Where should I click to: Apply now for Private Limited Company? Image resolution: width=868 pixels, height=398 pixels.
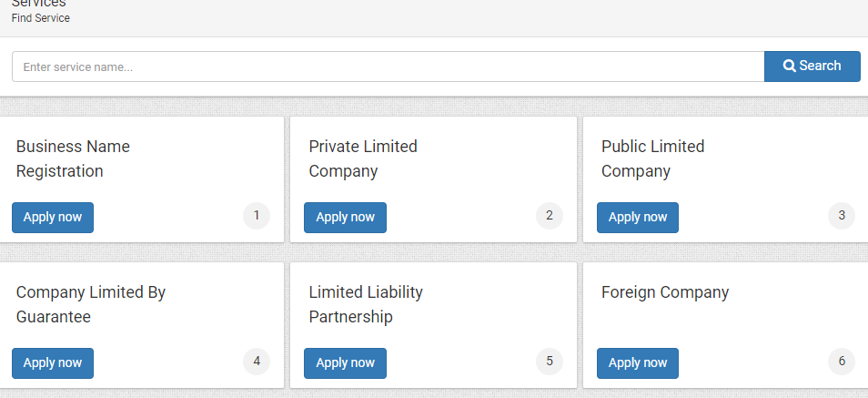pyautogui.click(x=345, y=218)
